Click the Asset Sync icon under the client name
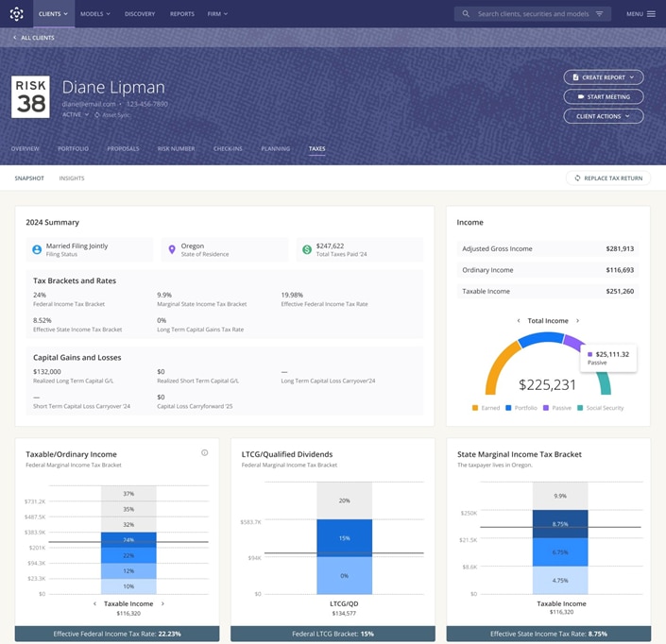The image size is (666, 644). click(97, 114)
